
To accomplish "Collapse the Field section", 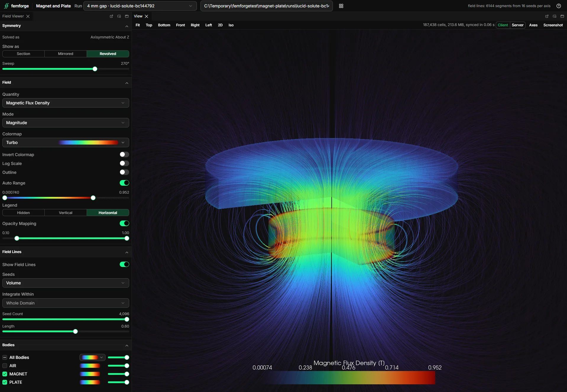I will [x=127, y=83].
